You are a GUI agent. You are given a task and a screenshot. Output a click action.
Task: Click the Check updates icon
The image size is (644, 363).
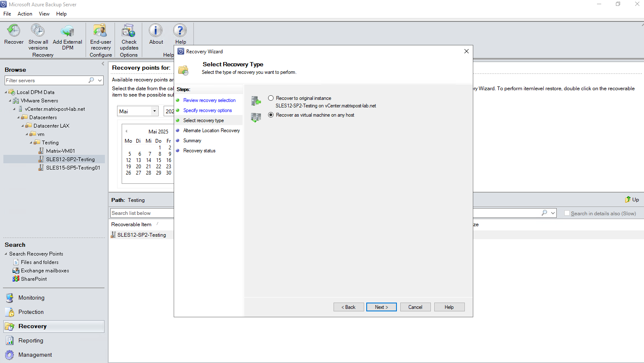click(128, 31)
